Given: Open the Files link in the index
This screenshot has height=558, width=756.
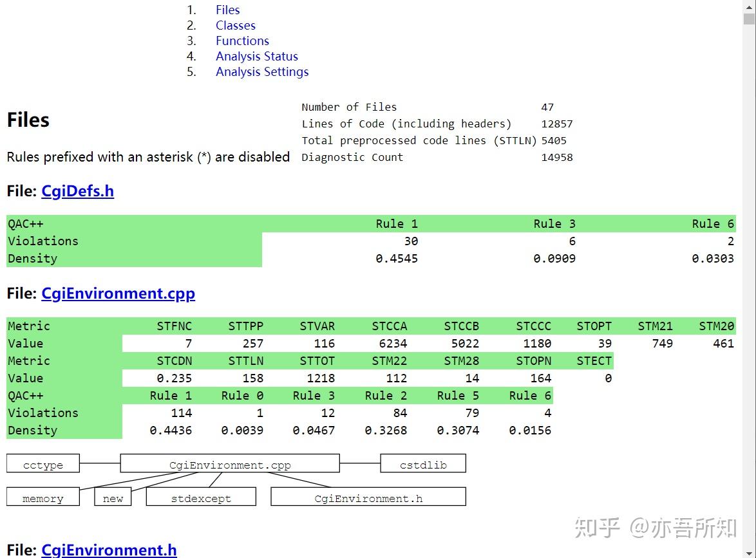Looking at the screenshot, I should click(x=228, y=10).
